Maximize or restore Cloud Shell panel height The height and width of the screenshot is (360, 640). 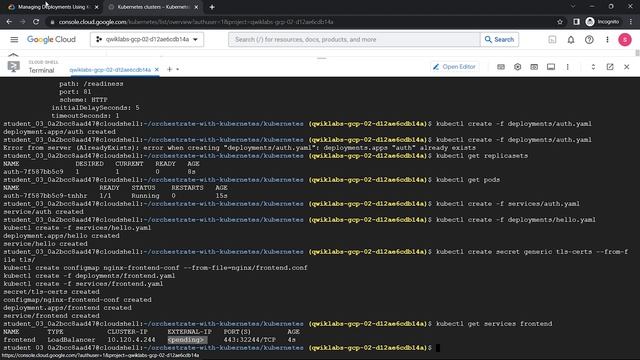coord(593,67)
